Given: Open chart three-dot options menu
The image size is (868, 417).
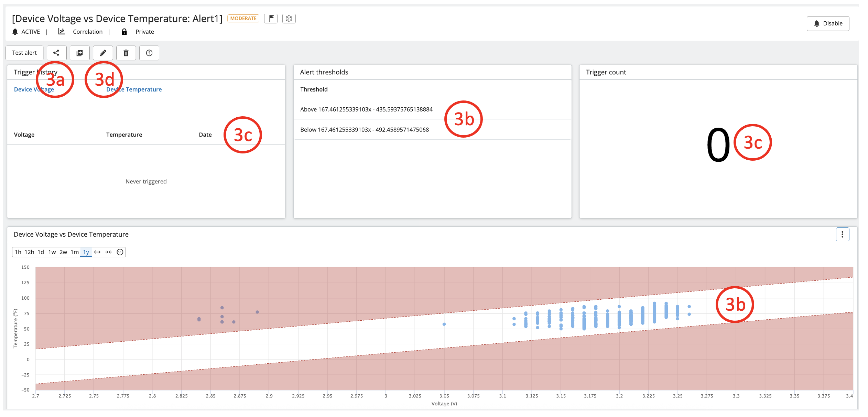Looking at the screenshot, I should coord(842,234).
